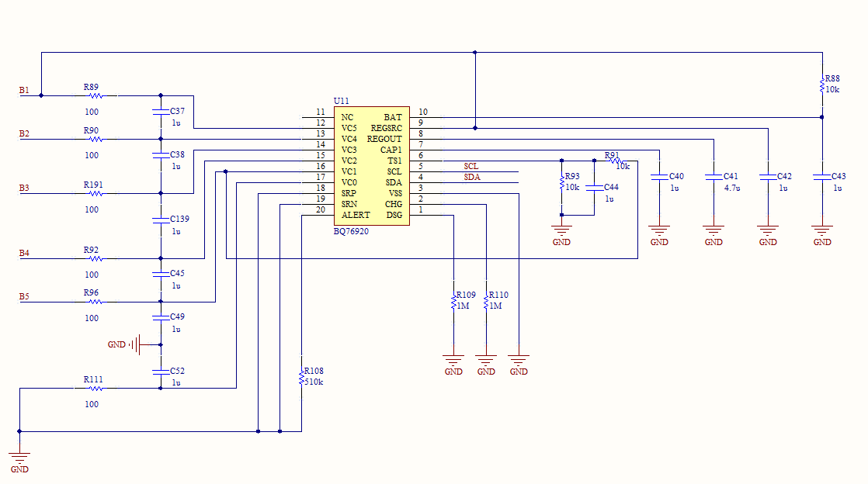Click the VSS pin label
This screenshot has height=484, width=868.
tap(395, 193)
